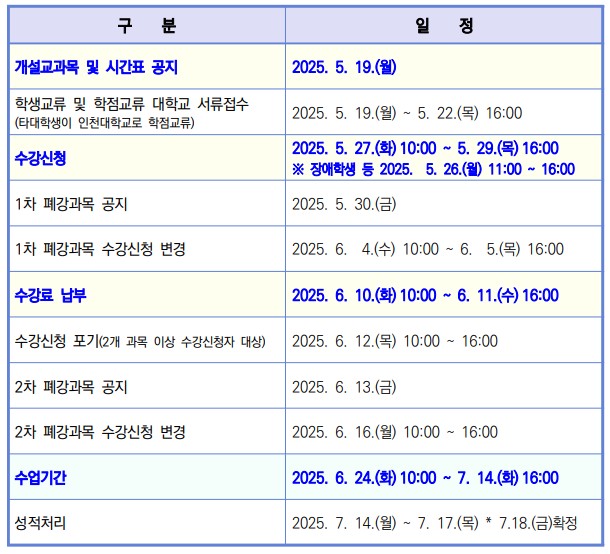The image size is (610, 554).
Task: Select the 2025. 6. 13.(금) date
Action: (x=344, y=387)
